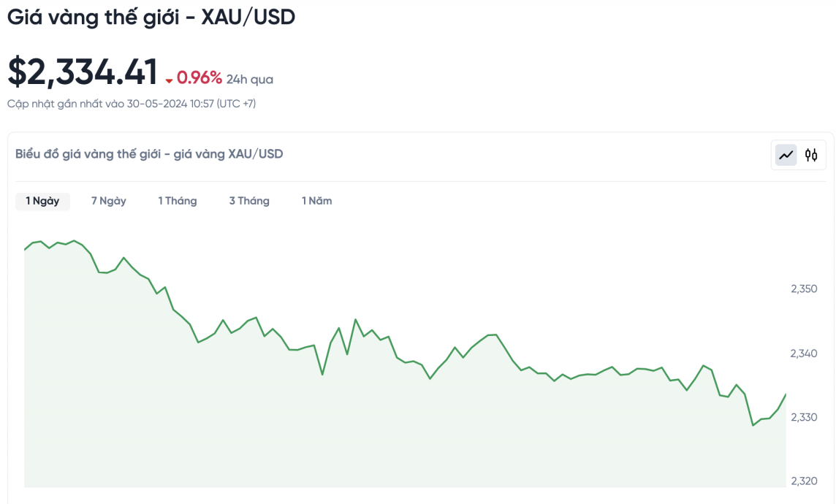The image size is (836, 504).
Task: Select the 1 Ngày time range
Action: click(42, 201)
